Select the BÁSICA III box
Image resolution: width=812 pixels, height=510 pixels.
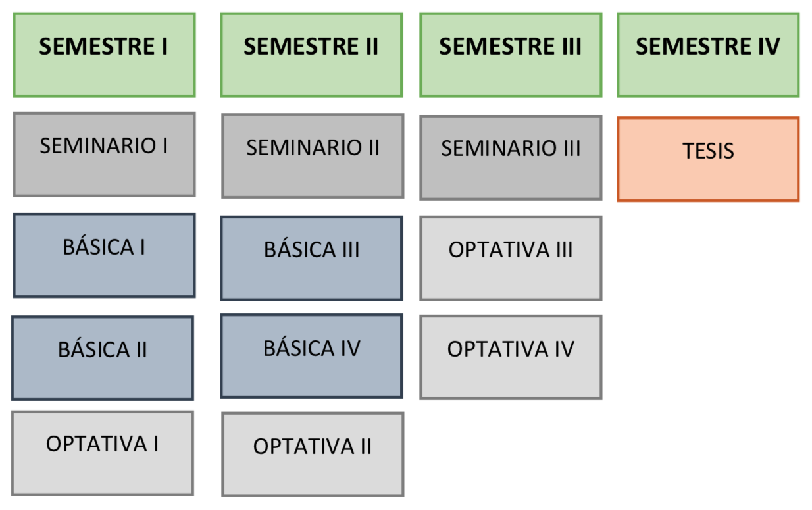click(x=311, y=259)
